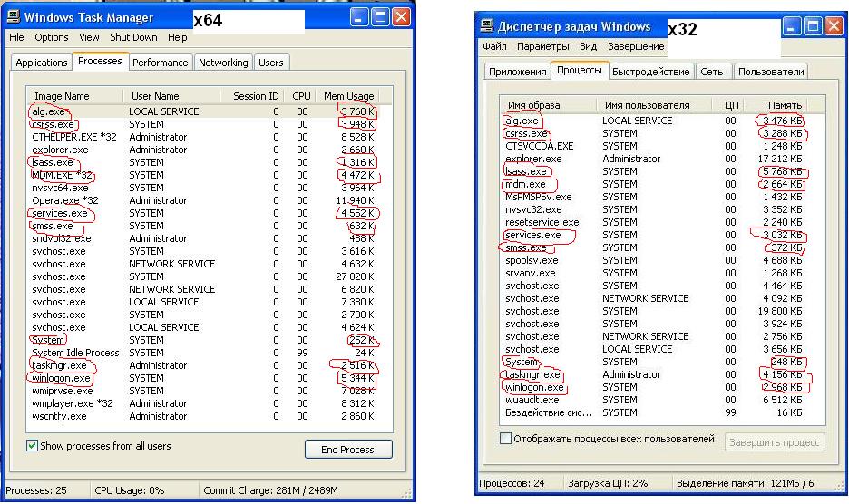Image resolution: width=849 pixels, height=504 pixels.
Task: Select nvsvc32.exe process
Action: pyautogui.click(x=654, y=209)
